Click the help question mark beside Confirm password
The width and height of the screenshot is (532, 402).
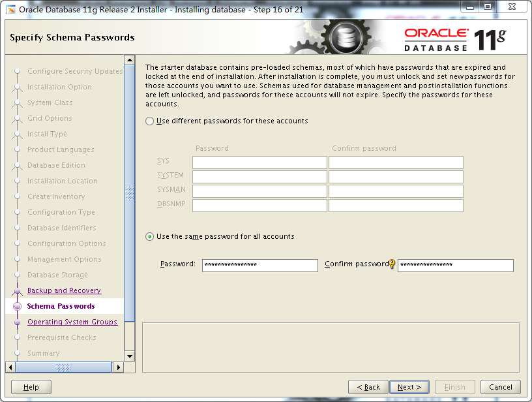coord(392,265)
